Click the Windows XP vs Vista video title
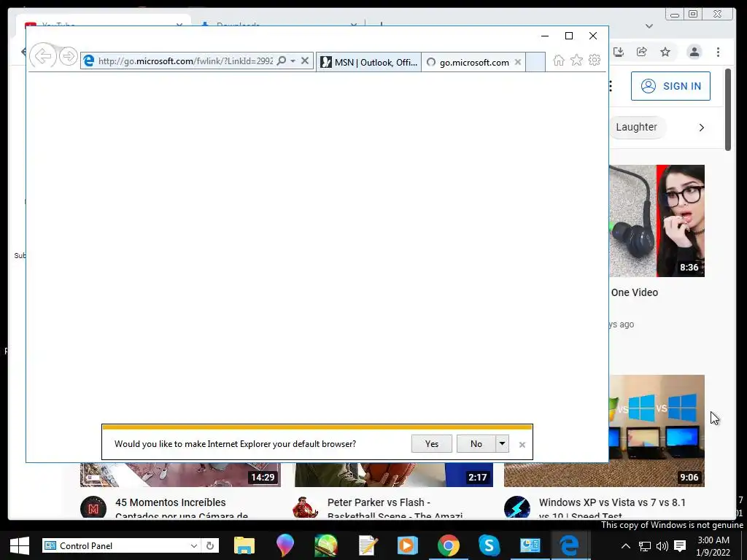The width and height of the screenshot is (747, 560). point(612,508)
